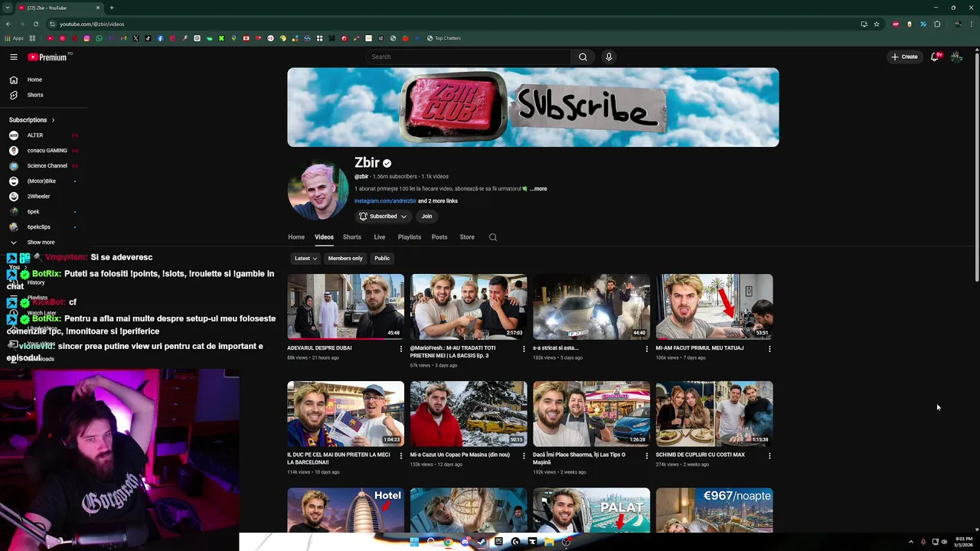
Task: Open the Subscribed notification dropdown
Action: [383, 217]
